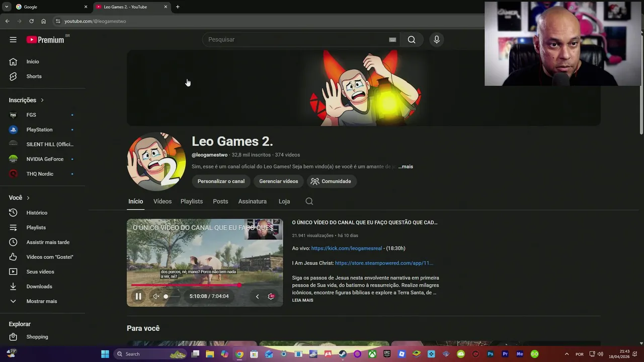Open the browser tab list dropdown
644x362 pixels.
pyautogui.click(x=6, y=7)
